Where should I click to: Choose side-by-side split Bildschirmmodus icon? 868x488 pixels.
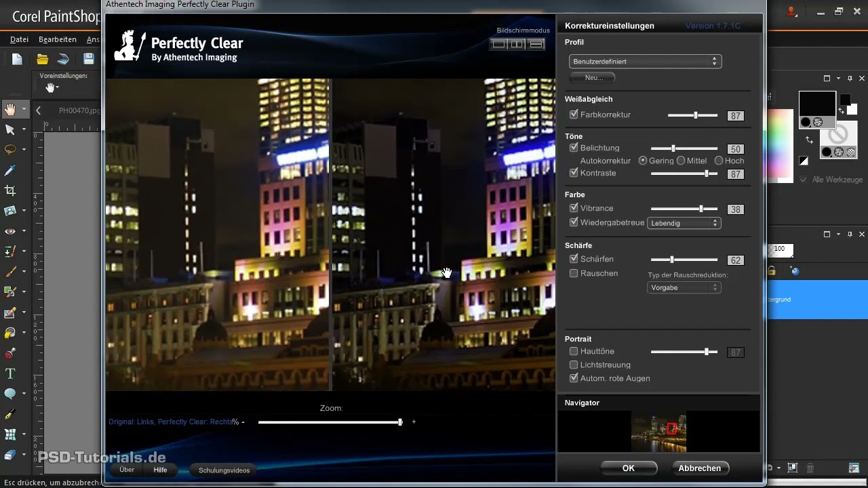coord(517,44)
